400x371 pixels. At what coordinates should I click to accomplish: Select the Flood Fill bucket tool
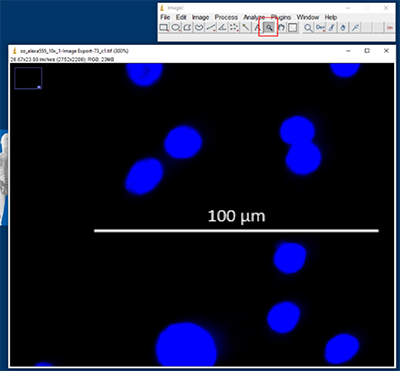point(343,28)
